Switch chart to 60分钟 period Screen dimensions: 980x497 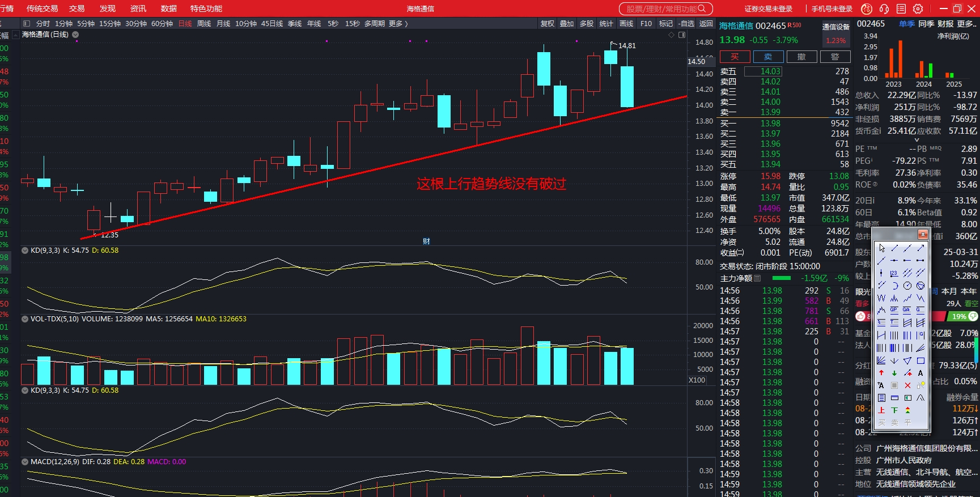click(162, 23)
